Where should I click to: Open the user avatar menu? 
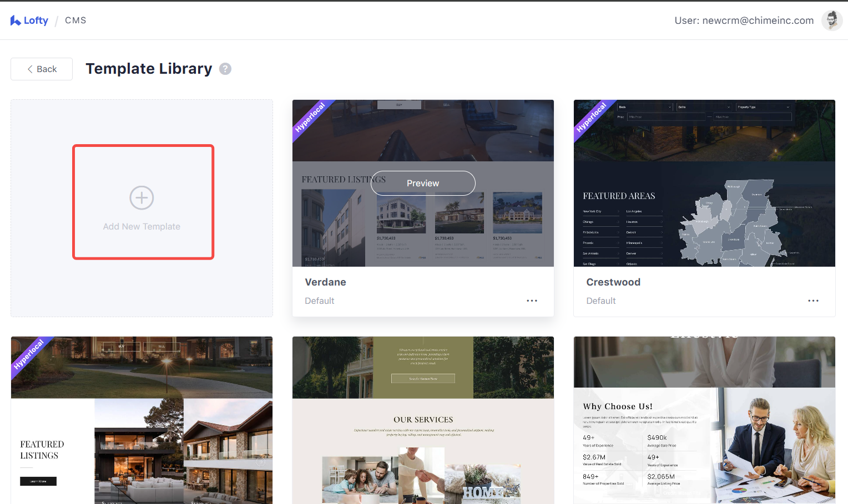(831, 21)
